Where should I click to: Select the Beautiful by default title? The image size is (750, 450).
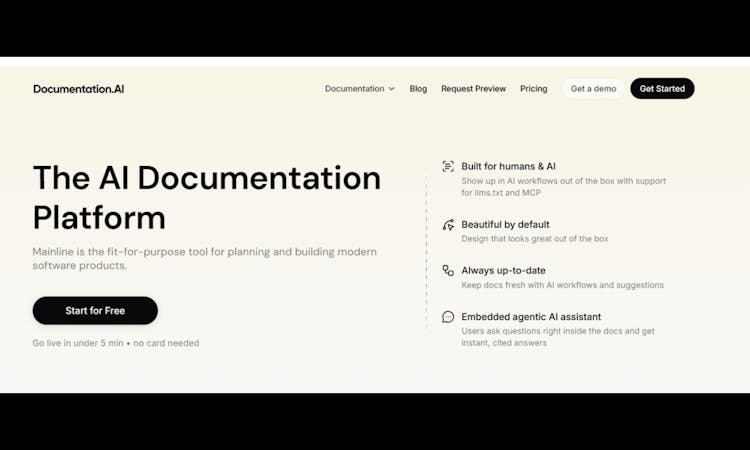[x=505, y=225]
